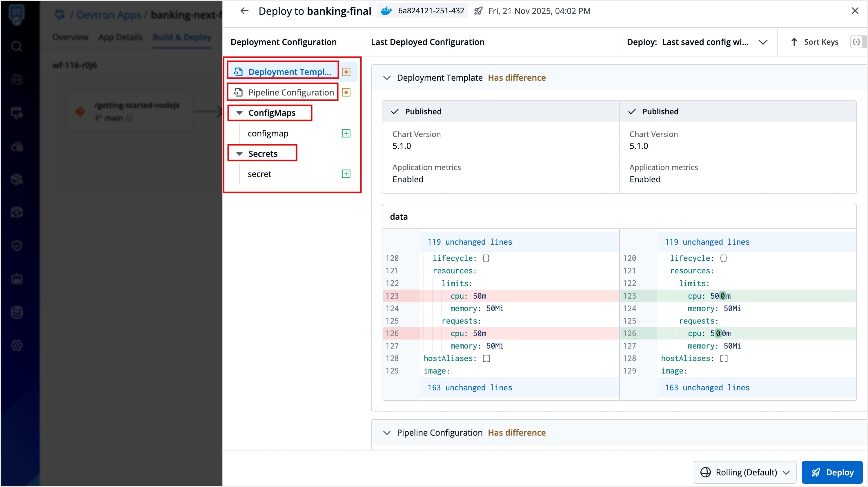This screenshot has height=487, width=868.
Task: Click the search icon in left sidebar
Action: point(17,46)
